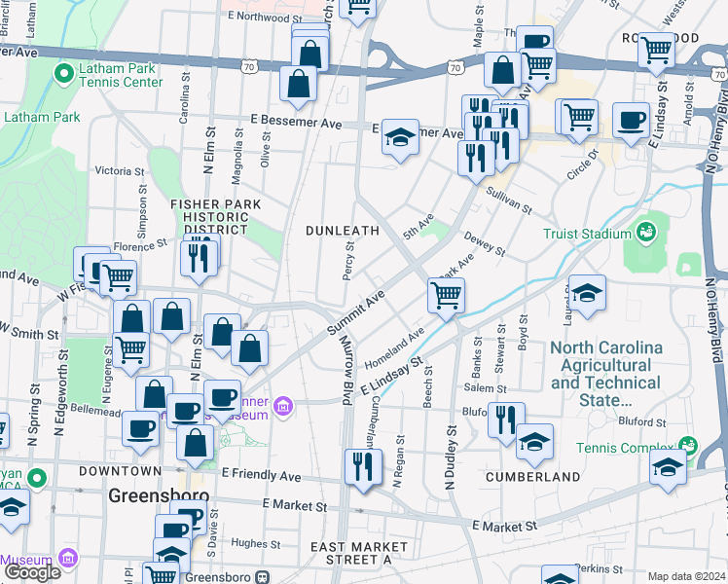Click the restaurant marker in Fisher Park district

(198, 257)
